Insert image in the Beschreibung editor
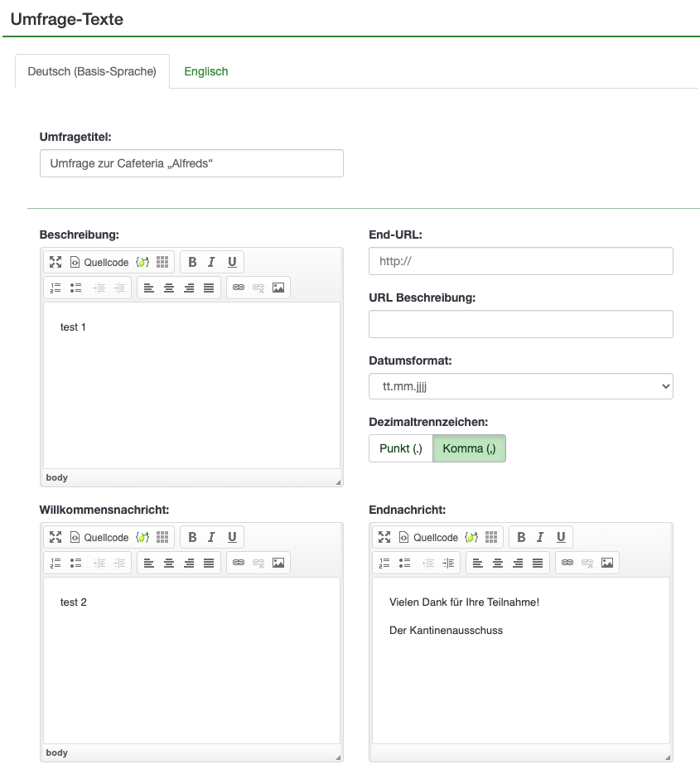700x779 pixels. point(278,288)
